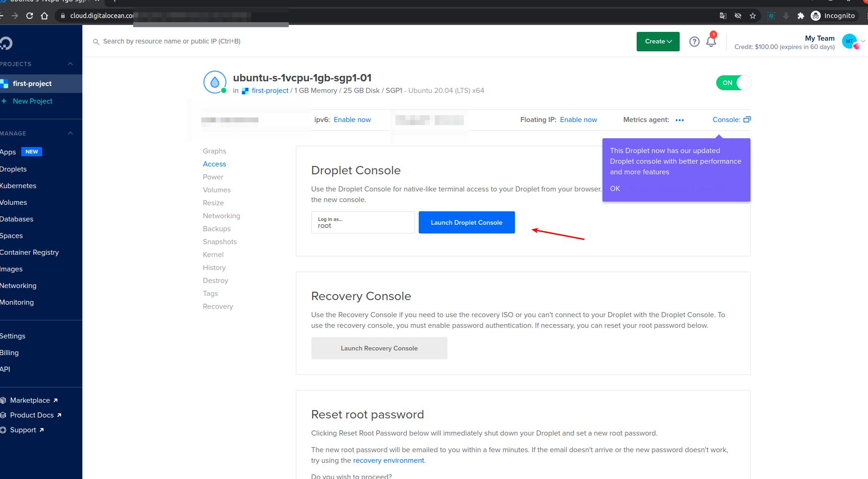Image resolution: width=868 pixels, height=479 pixels.
Task: Open the translate page icon
Action: pos(723,16)
